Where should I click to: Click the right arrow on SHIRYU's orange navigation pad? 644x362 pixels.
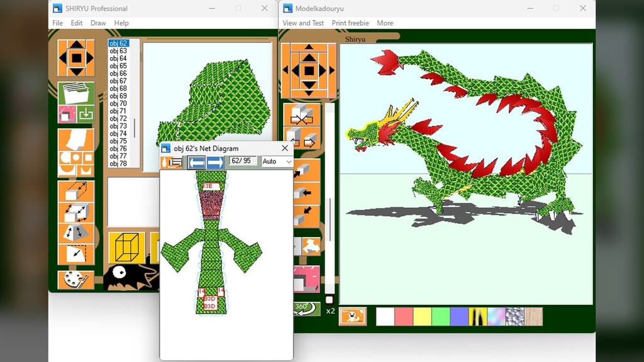point(89,58)
